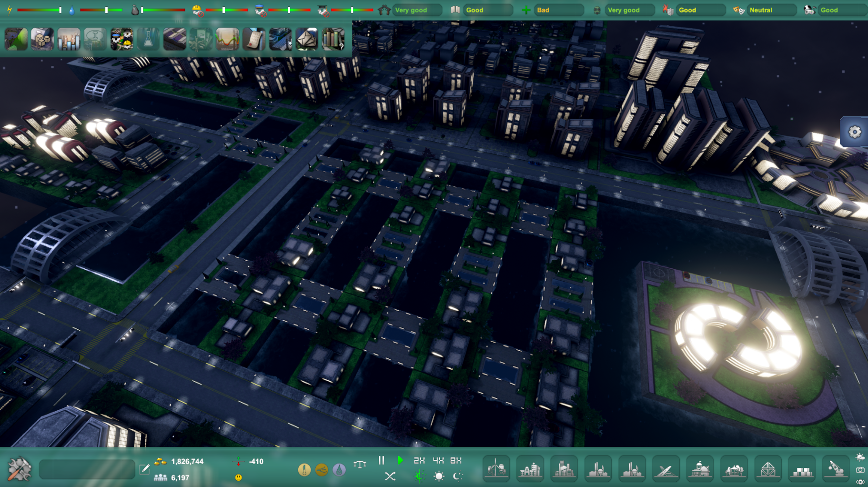This screenshot has height=487, width=868.
Task: Open the greyed-out speech bubble info panel
Action: point(95,39)
